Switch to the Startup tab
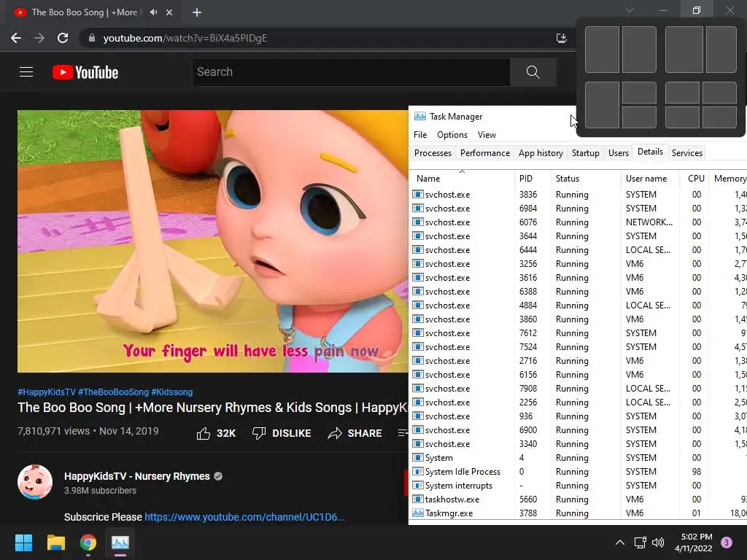The image size is (747, 560). point(586,153)
